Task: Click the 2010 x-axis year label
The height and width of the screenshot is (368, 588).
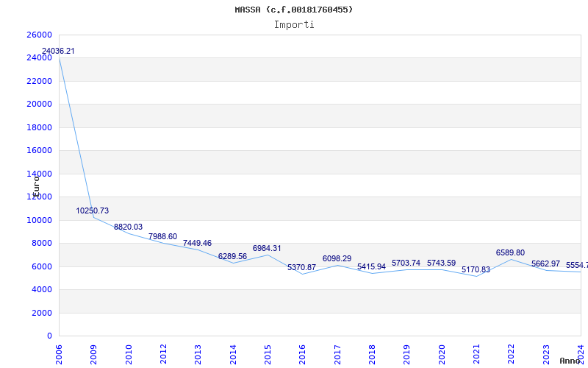Action: [129, 355]
